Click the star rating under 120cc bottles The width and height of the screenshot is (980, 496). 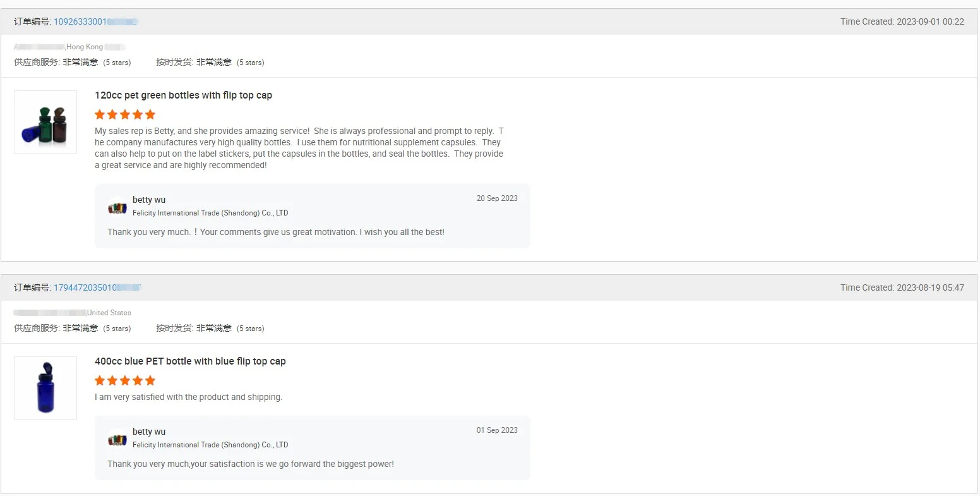[x=125, y=114]
